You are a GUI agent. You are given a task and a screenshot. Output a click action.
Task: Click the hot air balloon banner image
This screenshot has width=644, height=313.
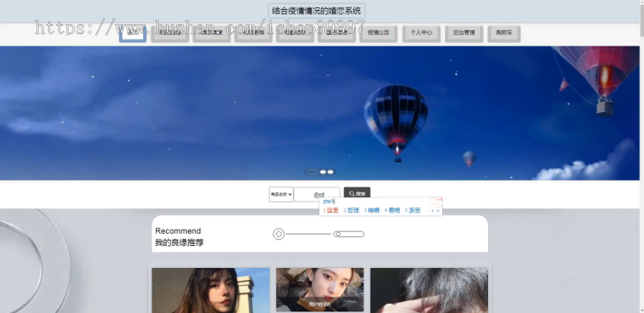(320, 113)
